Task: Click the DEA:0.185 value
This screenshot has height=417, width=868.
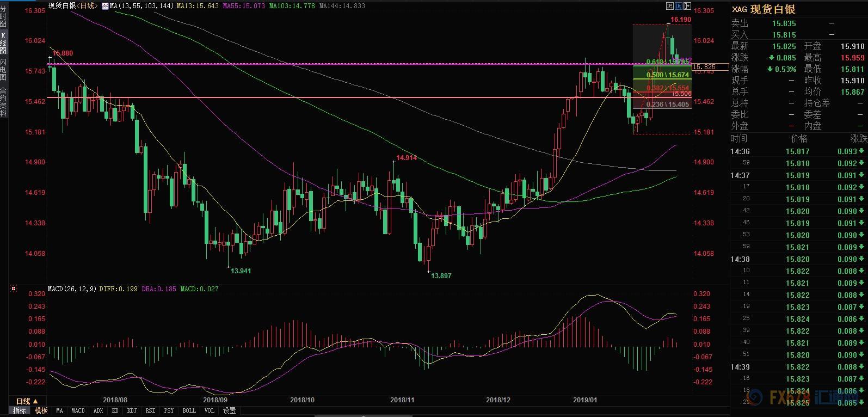Action: 159,289
